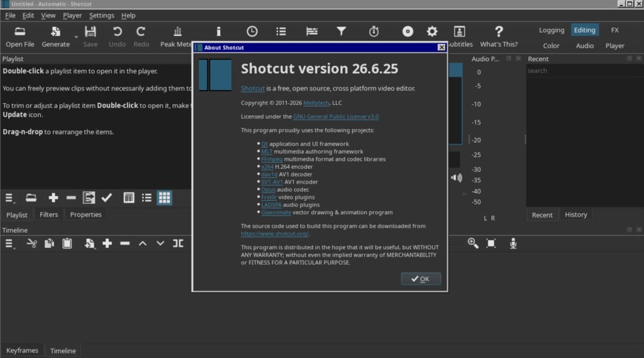644x358 pixels.
Task: Open the Export disc icon
Action: tap(408, 31)
